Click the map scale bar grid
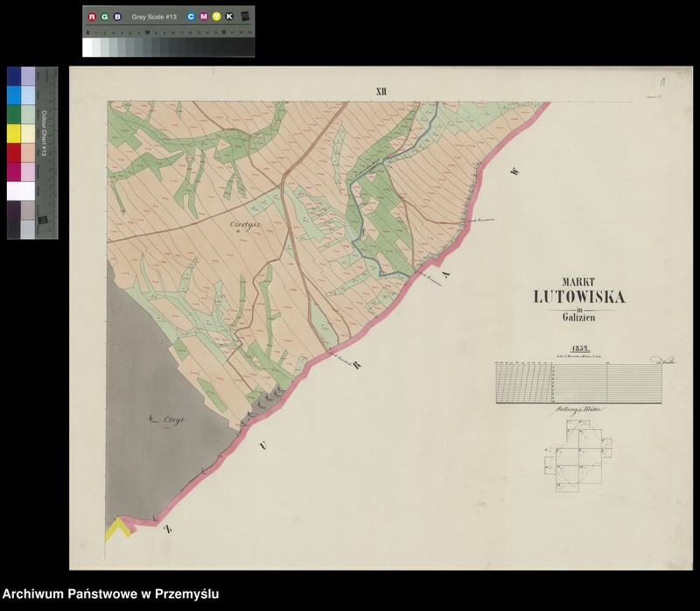This screenshot has height=611, width=700. [578, 383]
